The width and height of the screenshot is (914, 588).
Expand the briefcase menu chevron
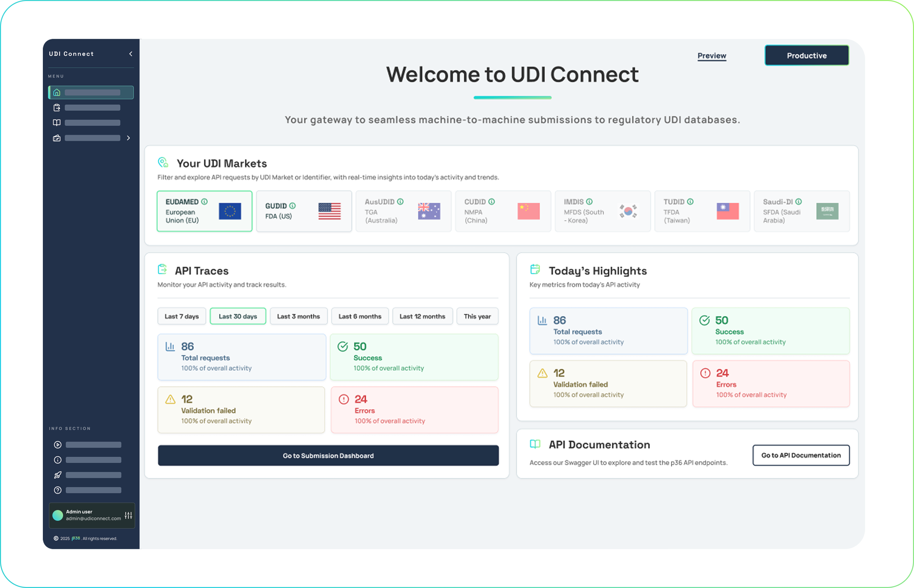point(129,138)
